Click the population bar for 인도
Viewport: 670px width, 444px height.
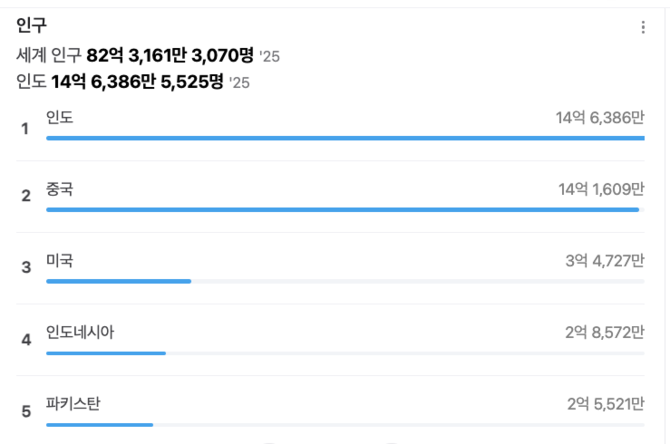345,138
